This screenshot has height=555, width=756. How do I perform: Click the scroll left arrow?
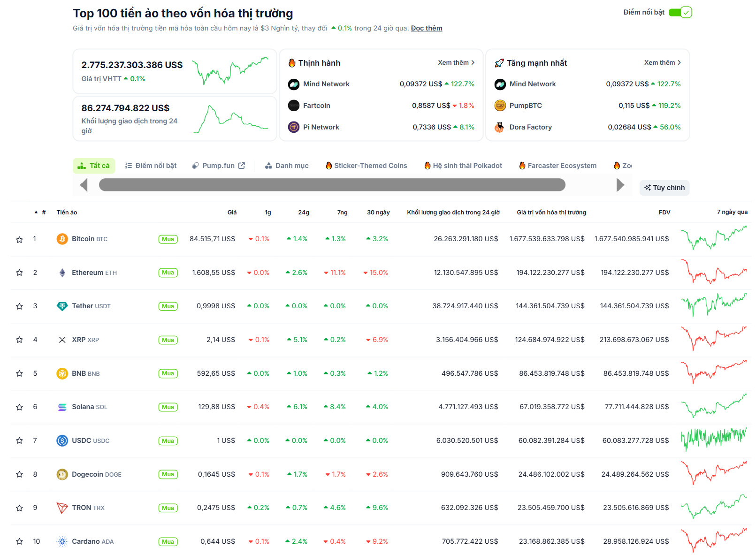(84, 185)
